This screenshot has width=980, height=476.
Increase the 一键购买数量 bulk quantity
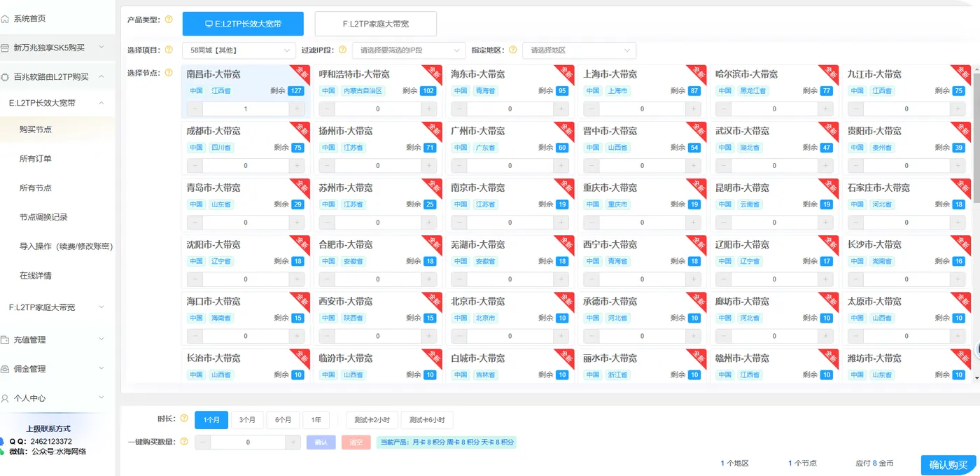tap(293, 442)
